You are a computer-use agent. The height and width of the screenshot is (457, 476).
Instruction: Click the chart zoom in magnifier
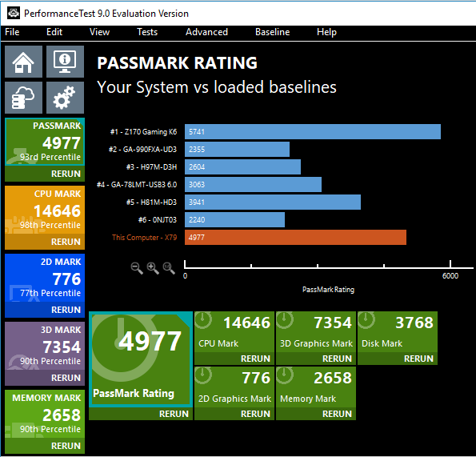click(x=153, y=268)
